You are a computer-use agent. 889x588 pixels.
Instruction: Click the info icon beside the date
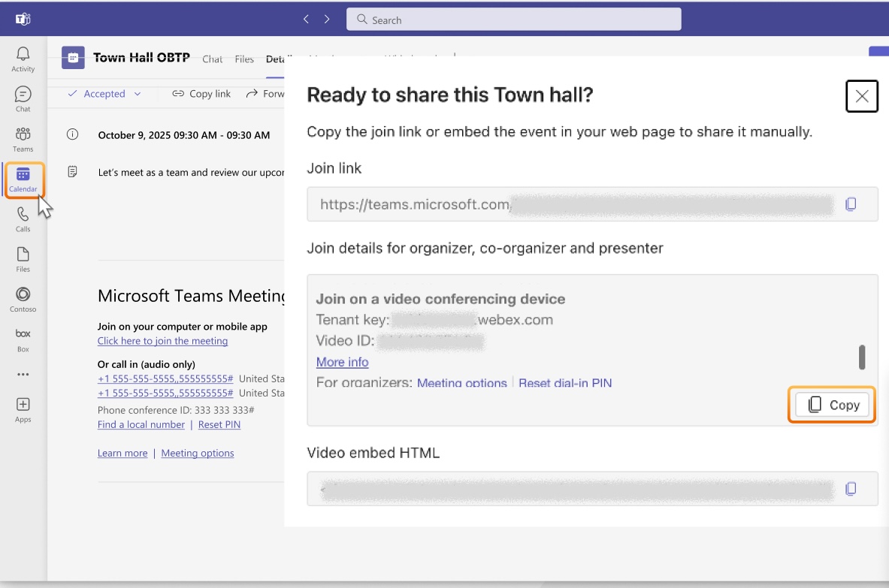click(x=72, y=134)
